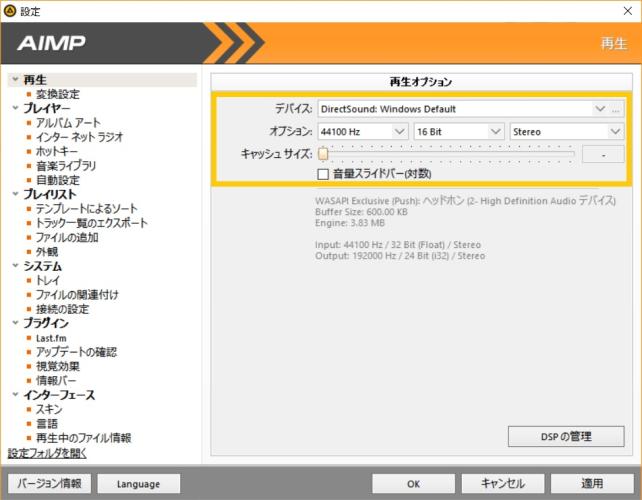Open アルバム アート settings

[68, 122]
